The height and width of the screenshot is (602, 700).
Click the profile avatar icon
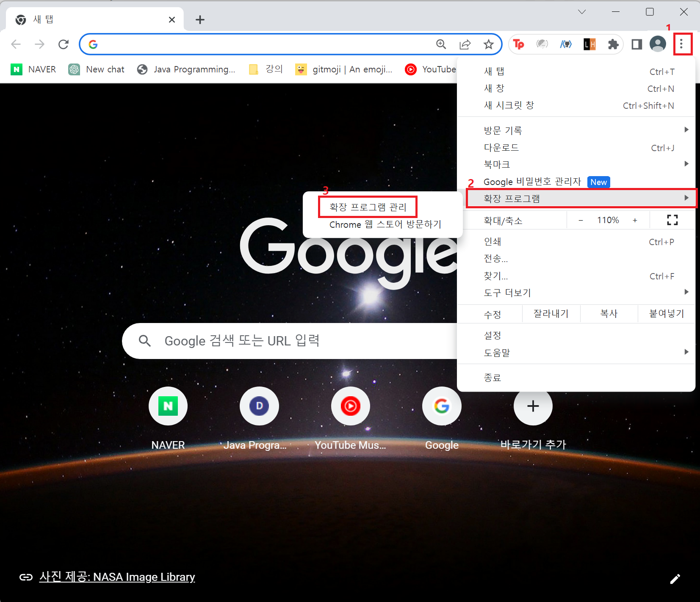658,44
